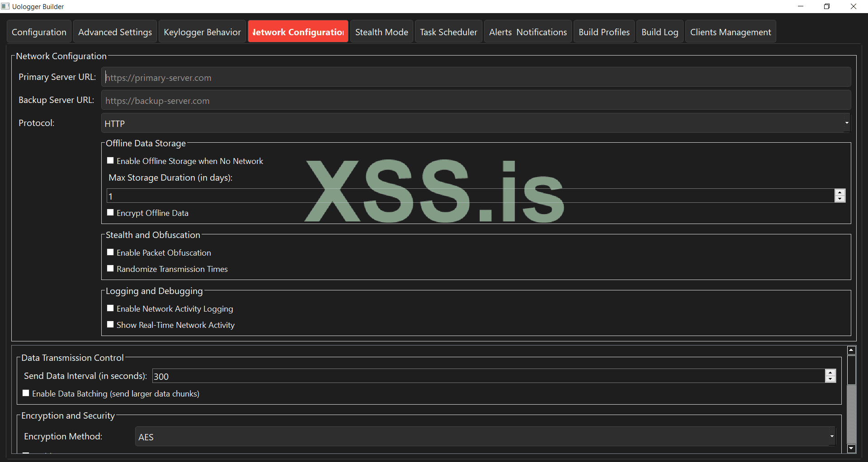Click the "Offline Data Storage" group title

pyautogui.click(x=146, y=143)
